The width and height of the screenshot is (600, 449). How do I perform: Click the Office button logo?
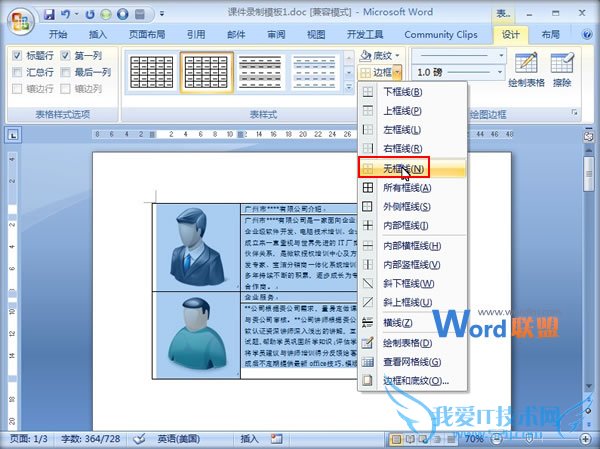click(21, 21)
